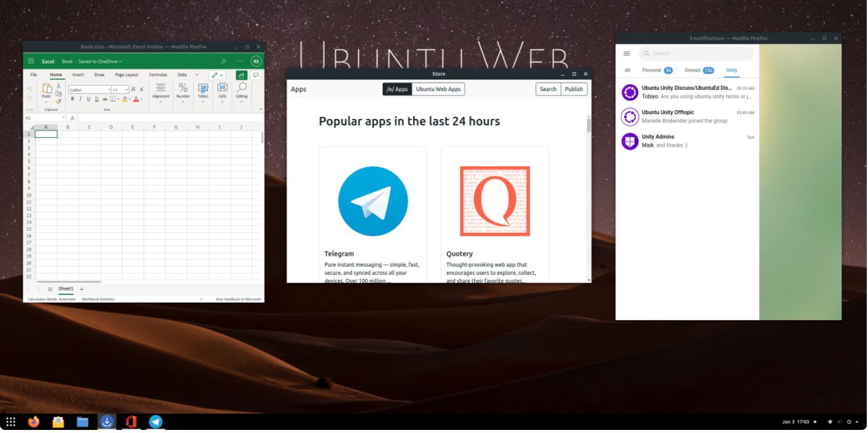Open the Files manager dock icon
Screen dimensions: 868x433
82,422
